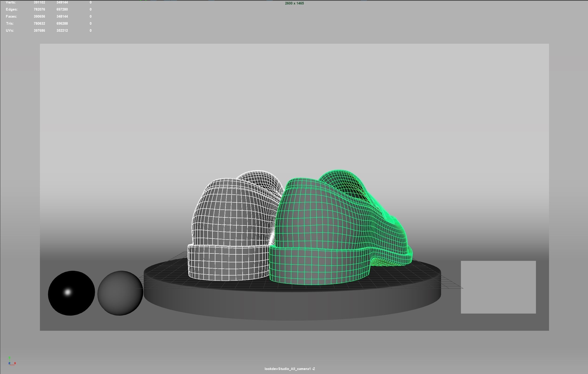Screen dimensions: 588x374
Task: Click the 'UVs:' heads-up label
Action: tap(10, 31)
